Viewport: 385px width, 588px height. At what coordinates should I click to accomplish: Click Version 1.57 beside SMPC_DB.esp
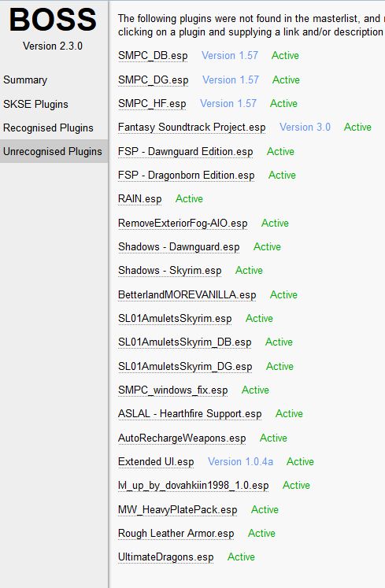coord(230,56)
